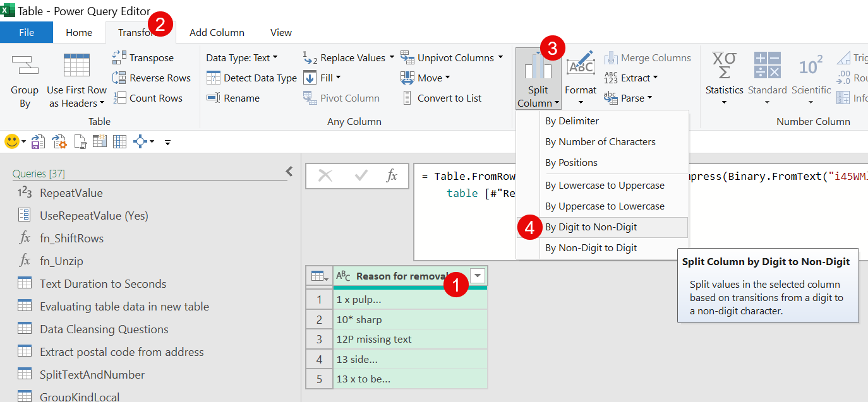
Task: Select Evaluating table data in new table
Action: coord(124,307)
